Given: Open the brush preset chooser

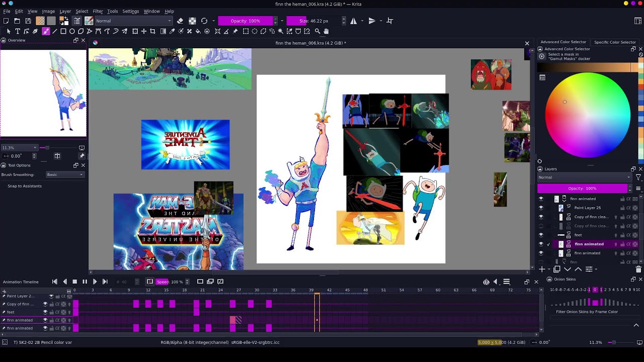Looking at the screenshot, I should [x=89, y=21].
